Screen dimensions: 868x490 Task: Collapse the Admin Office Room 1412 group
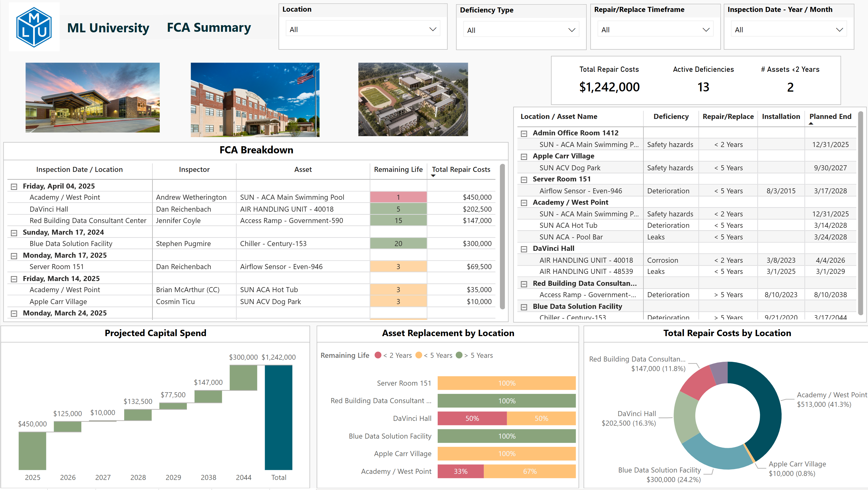524,133
